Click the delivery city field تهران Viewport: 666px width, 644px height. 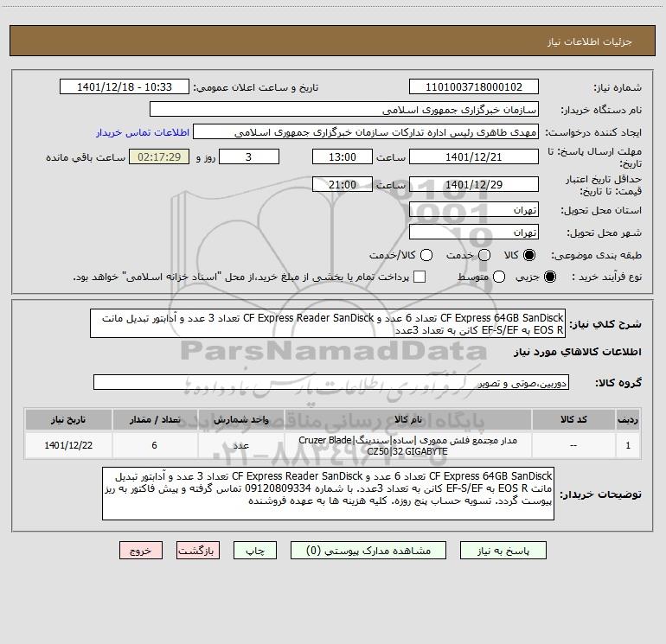(474, 233)
